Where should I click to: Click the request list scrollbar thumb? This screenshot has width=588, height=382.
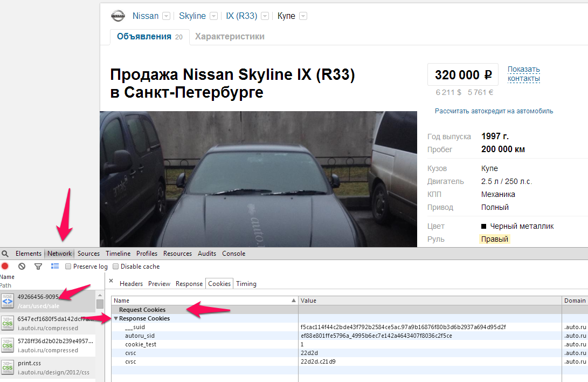100,304
